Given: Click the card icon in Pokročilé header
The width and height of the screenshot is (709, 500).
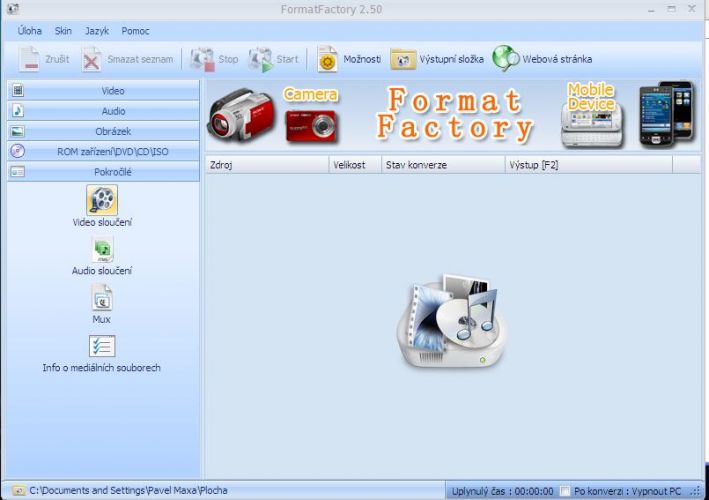Looking at the screenshot, I should (18, 172).
